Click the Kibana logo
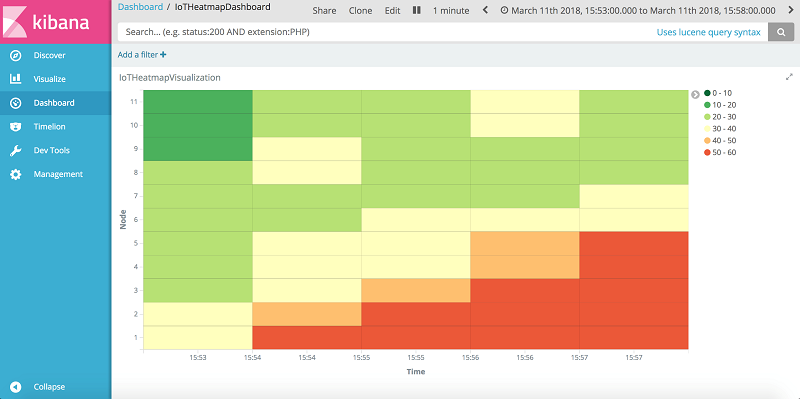Viewport: 800px width, 399px height. point(56,21)
